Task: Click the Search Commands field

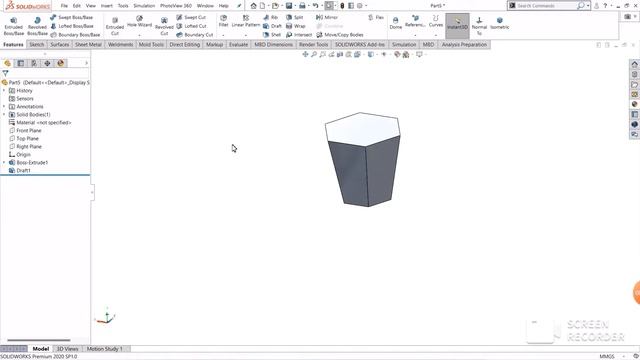Action: [x=546, y=6]
